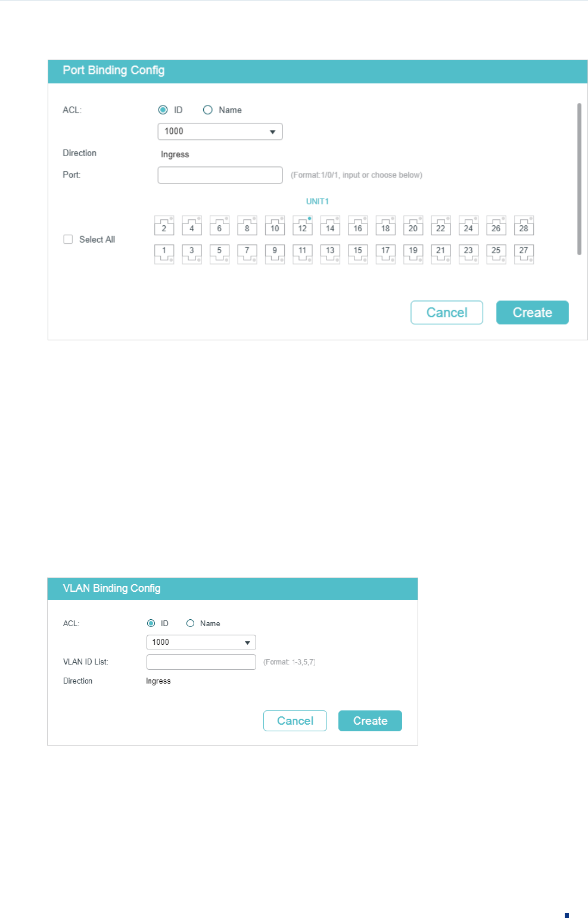
Task: Open ACL 1000 dropdown in Port Binding
Action: [220, 132]
